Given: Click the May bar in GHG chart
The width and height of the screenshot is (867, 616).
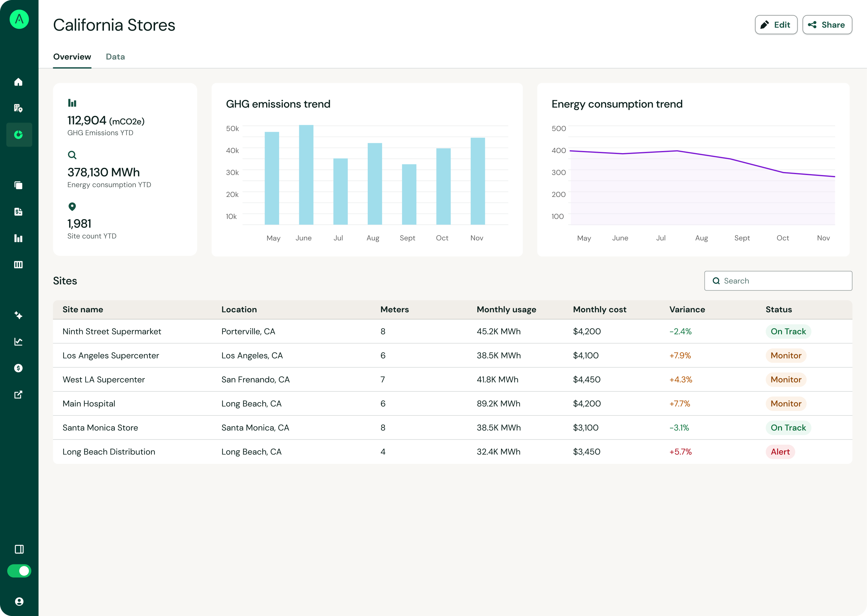Looking at the screenshot, I should pyautogui.click(x=272, y=178).
